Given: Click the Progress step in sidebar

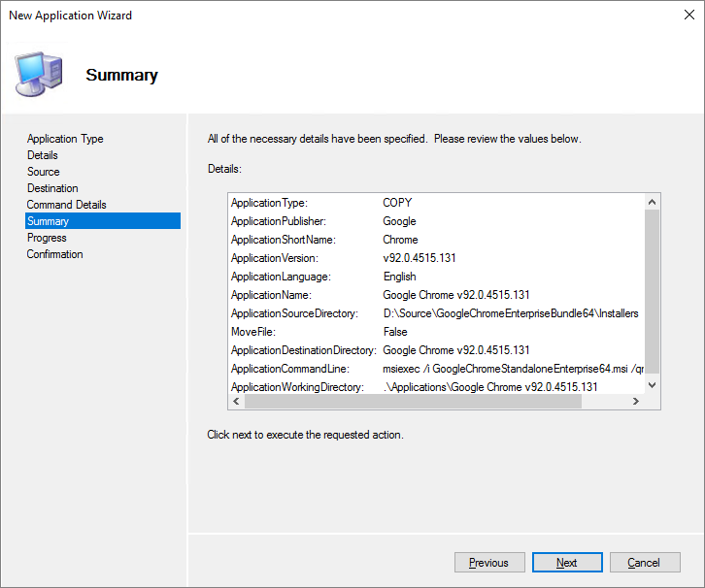Looking at the screenshot, I should pyautogui.click(x=47, y=238).
